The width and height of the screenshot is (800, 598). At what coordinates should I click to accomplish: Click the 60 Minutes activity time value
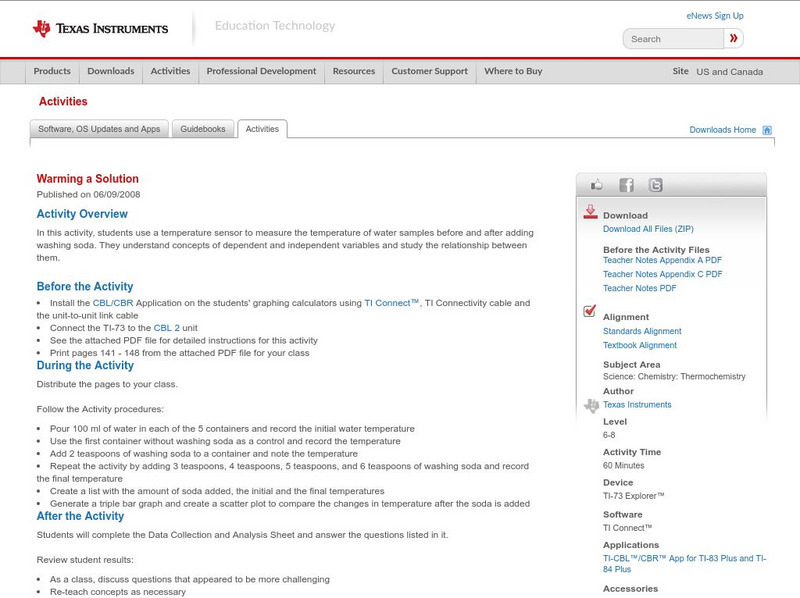(623, 465)
